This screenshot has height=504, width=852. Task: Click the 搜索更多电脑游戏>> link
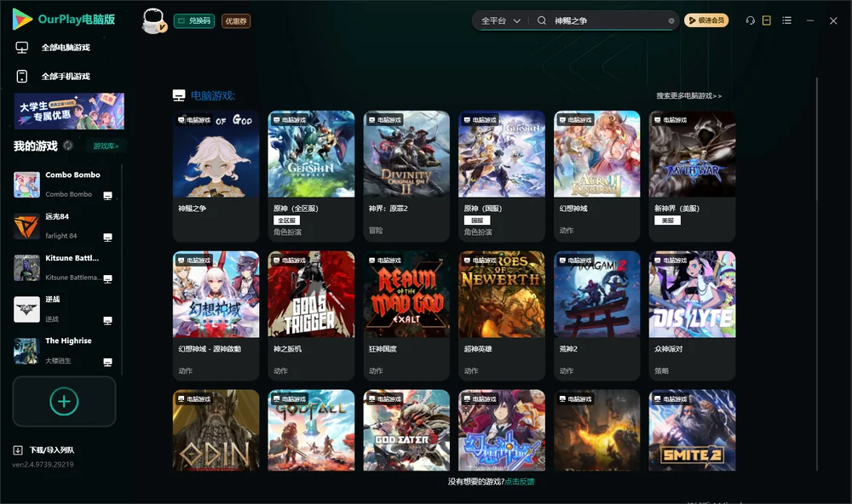[689, 96]
